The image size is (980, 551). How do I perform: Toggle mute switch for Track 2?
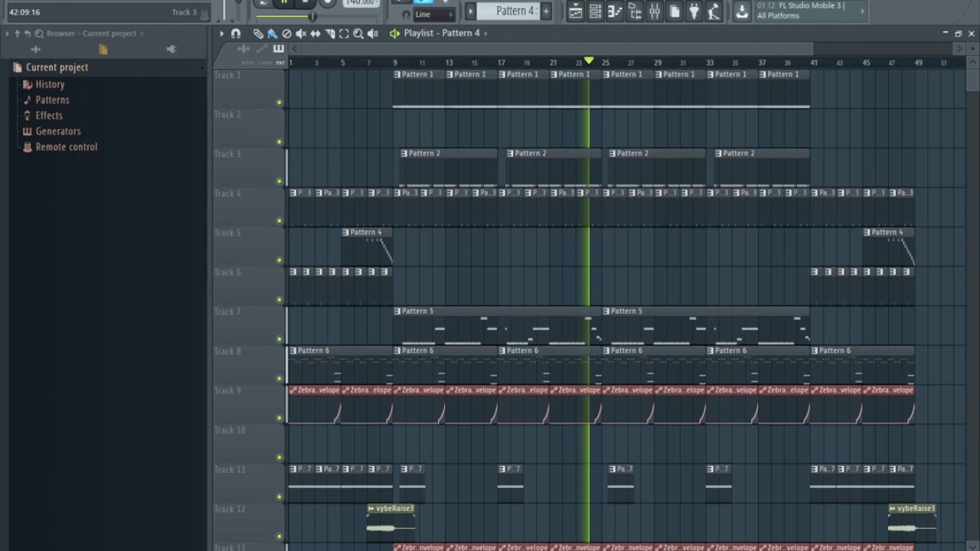[279, 142]
